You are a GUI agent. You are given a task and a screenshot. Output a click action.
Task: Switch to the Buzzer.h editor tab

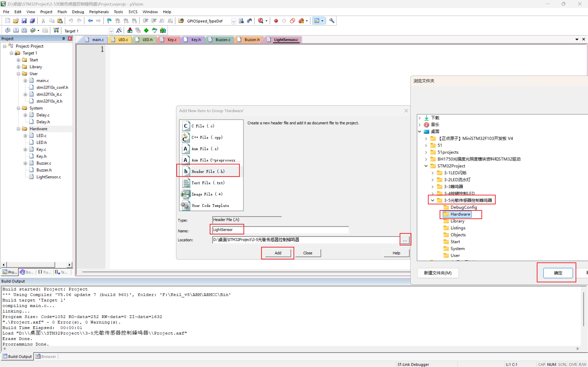(x=252, y=39)
